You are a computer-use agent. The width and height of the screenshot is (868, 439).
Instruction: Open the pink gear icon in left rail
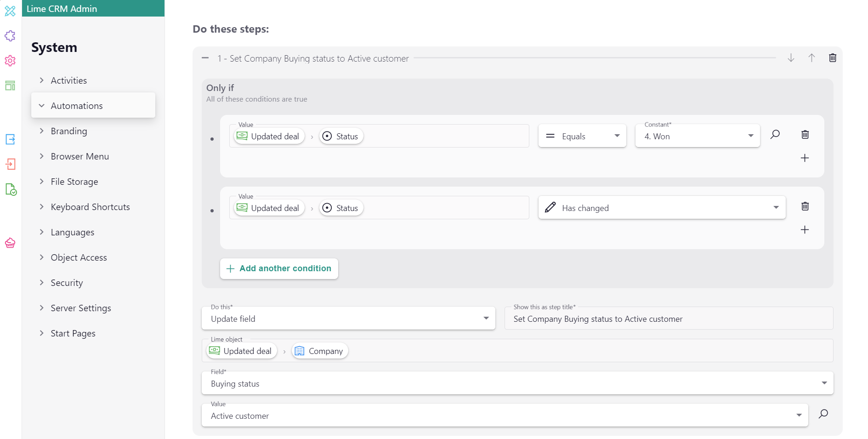pos(10,61)
